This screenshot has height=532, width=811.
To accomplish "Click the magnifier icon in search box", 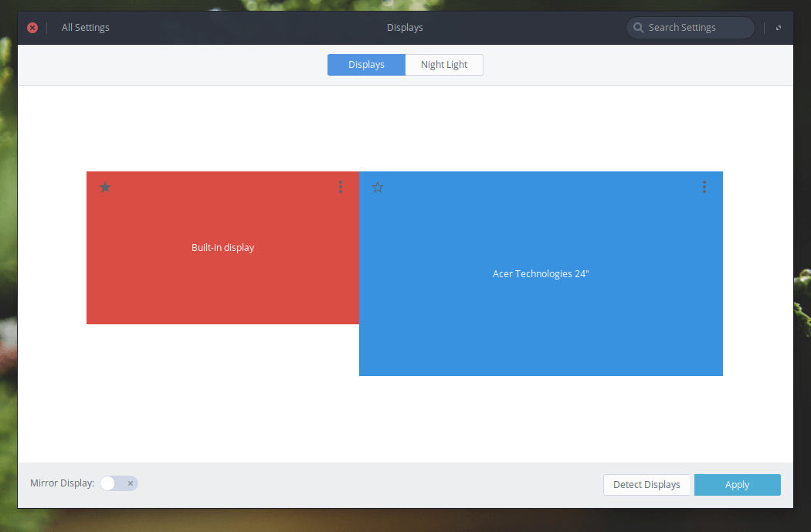I will [639, 28].
